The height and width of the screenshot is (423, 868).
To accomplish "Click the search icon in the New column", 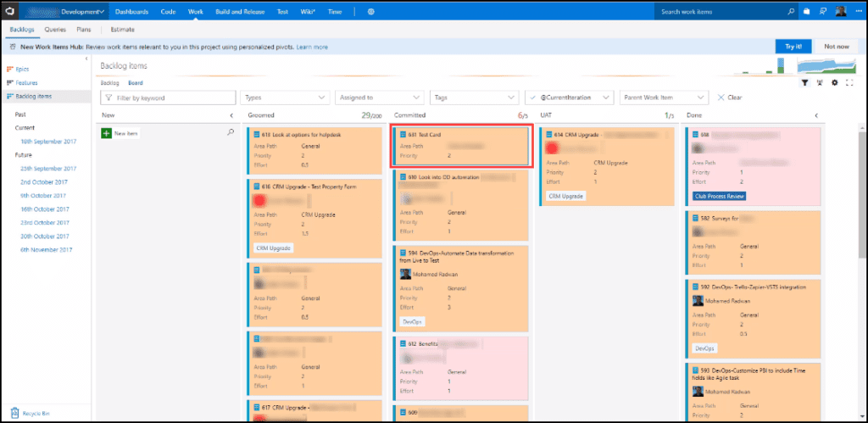I will click(x=231, y=132).
